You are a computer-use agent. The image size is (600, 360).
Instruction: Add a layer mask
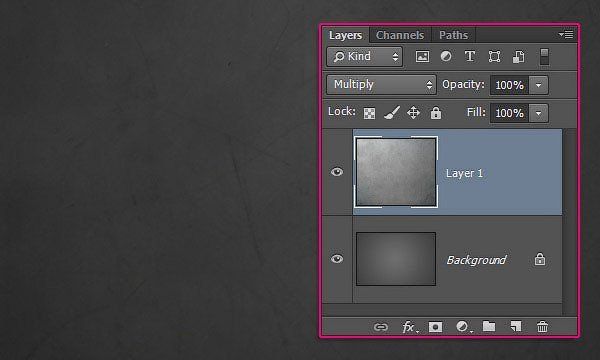click(x=435, y=327)
